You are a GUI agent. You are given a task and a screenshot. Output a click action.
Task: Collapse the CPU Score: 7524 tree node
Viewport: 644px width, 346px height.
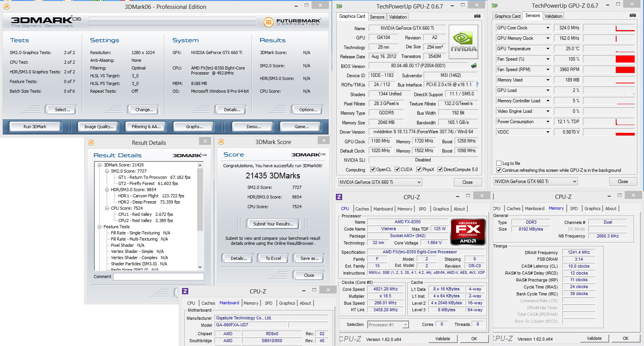point(107,208)
